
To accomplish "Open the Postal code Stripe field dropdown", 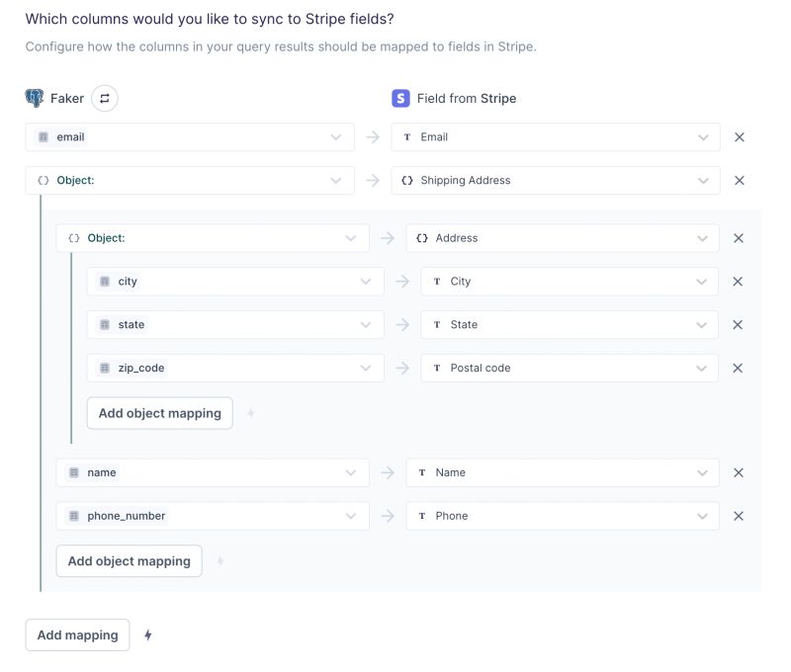I will (x=570, y=369).
